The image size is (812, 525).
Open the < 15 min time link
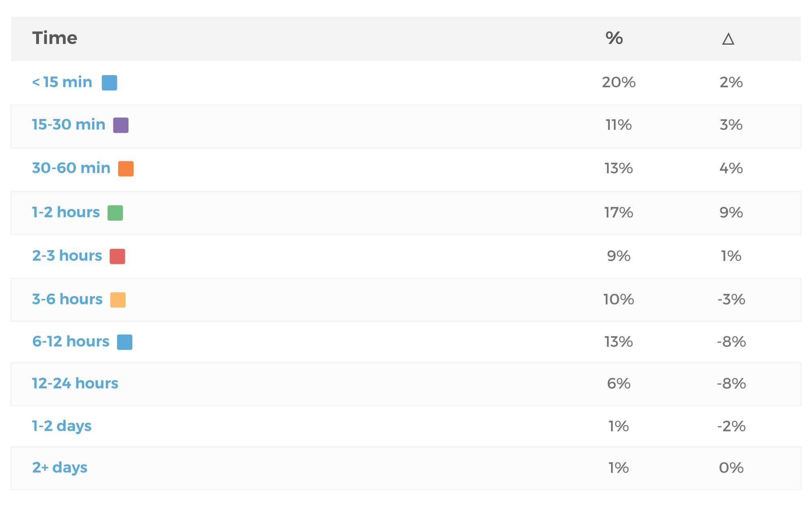[x=62, y=82]
